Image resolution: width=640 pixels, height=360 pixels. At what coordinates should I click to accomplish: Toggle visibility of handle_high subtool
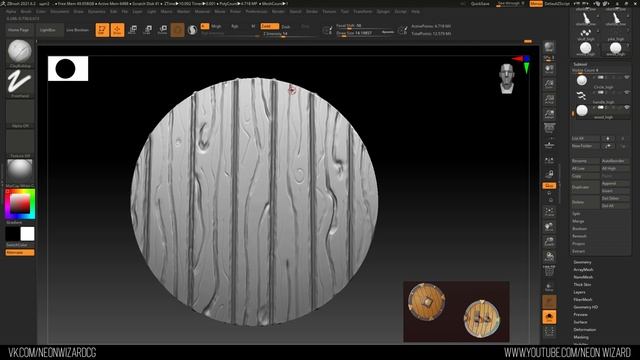point(627,92)
